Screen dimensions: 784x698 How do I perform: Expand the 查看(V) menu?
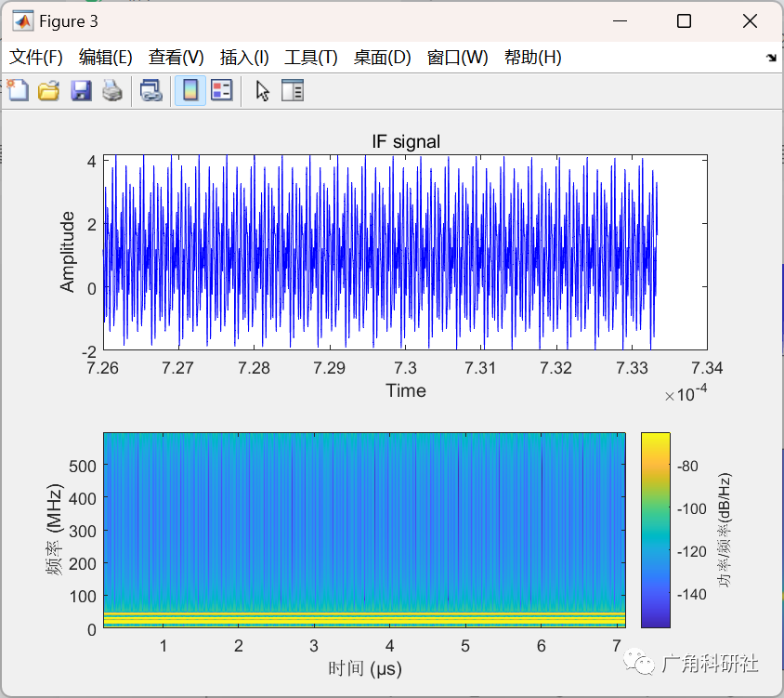176,58
